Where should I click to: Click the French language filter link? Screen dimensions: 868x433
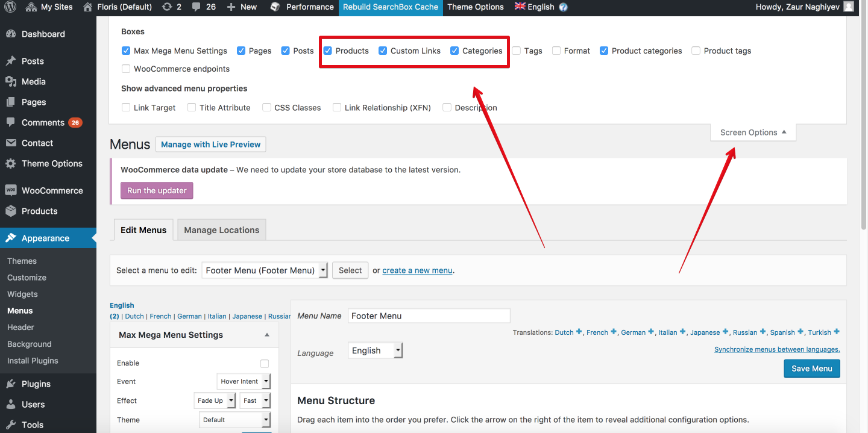(160, 316)
